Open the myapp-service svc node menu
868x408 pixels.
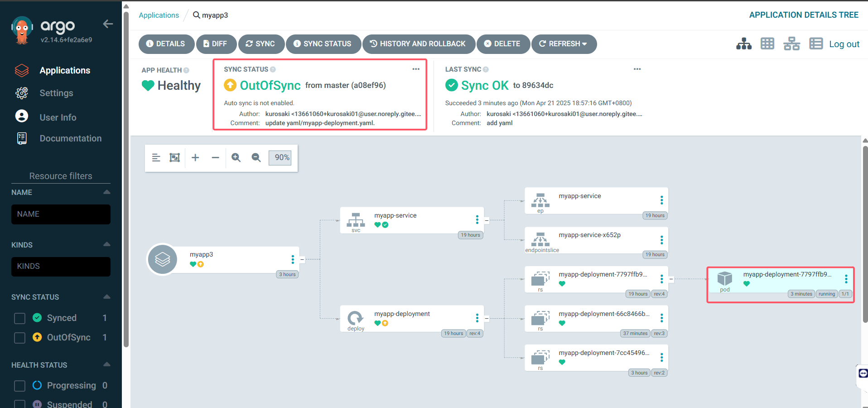pyautogui.click(x=477, y=220)
